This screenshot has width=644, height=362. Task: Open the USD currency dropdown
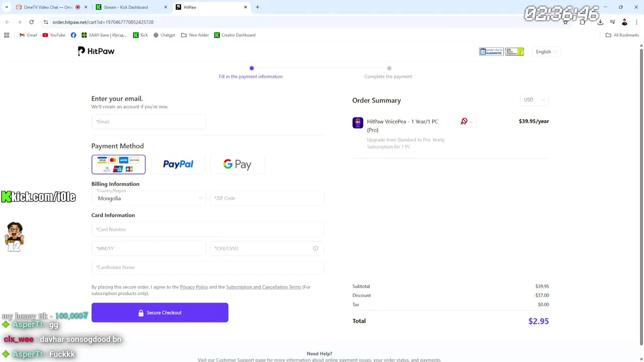pos(534,100)
